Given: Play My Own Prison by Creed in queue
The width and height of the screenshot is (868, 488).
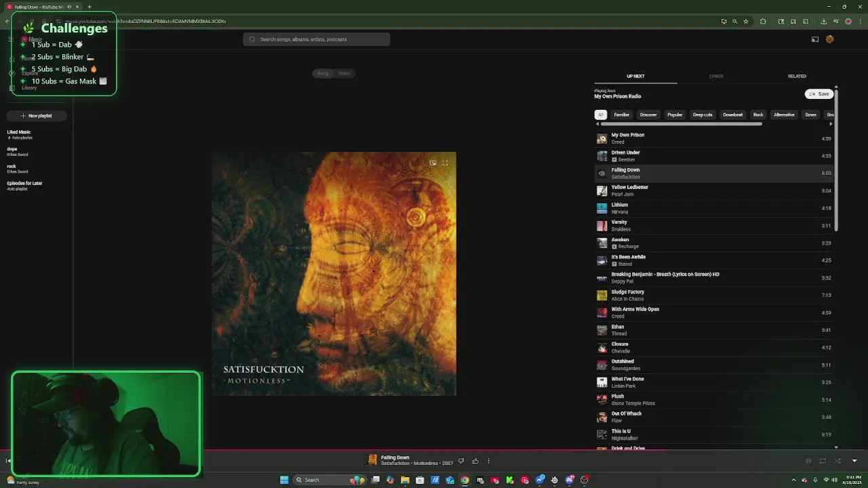Looking at the screenshot, I should click(x=714, y=138).
